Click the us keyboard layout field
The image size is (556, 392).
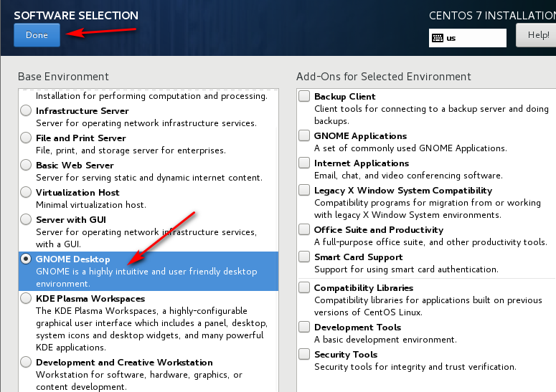[467, 38]
